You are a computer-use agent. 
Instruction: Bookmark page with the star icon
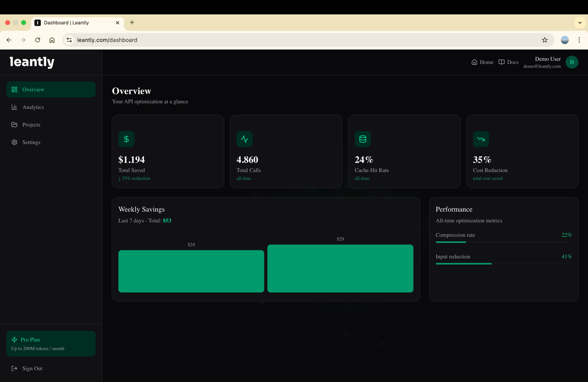tap(545, 40)
